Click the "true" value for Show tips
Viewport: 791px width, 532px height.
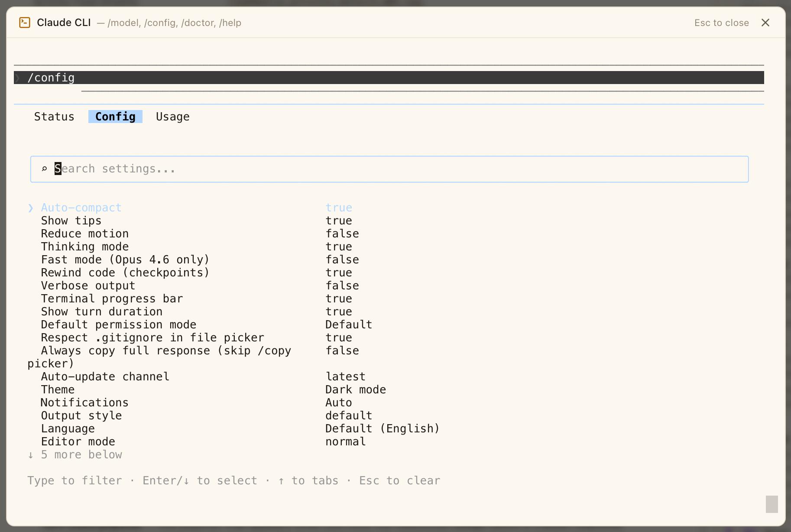[x=339, y=221]
